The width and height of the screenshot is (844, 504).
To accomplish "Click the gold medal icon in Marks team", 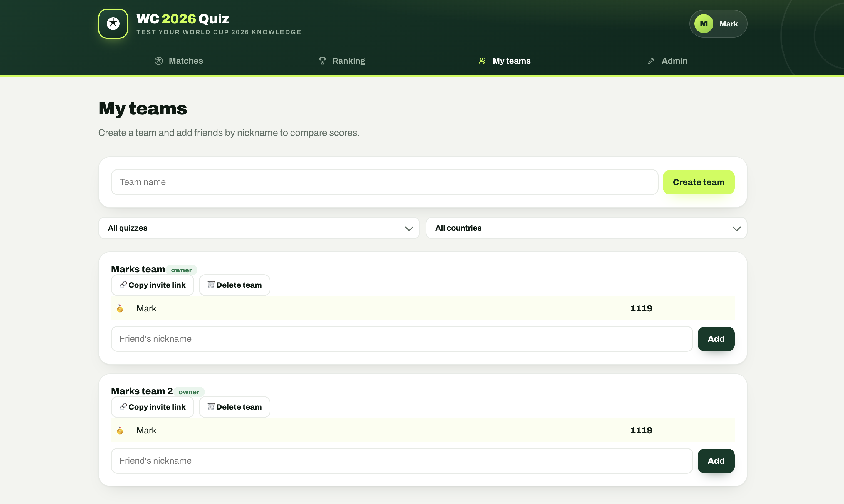I will pos(120,308).
